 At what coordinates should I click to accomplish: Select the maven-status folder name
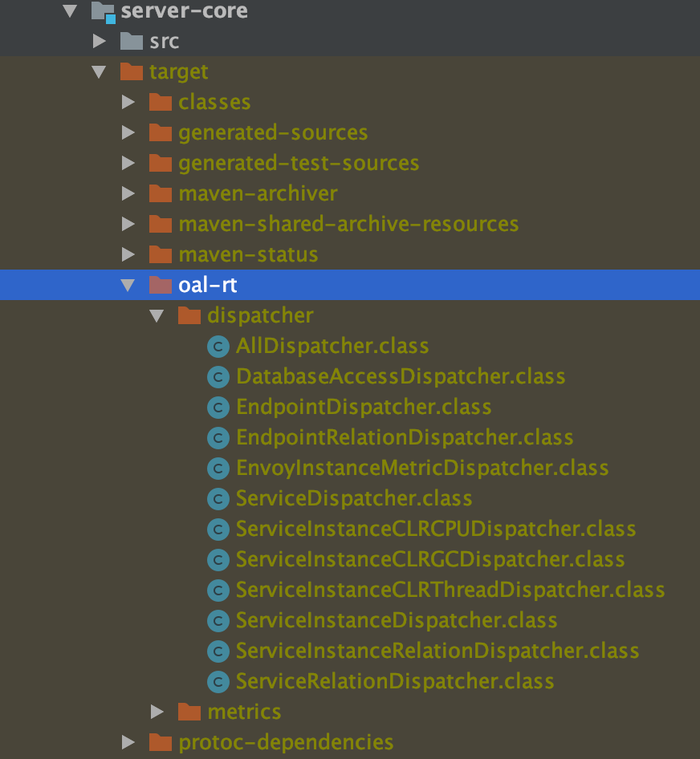[249, 254]
